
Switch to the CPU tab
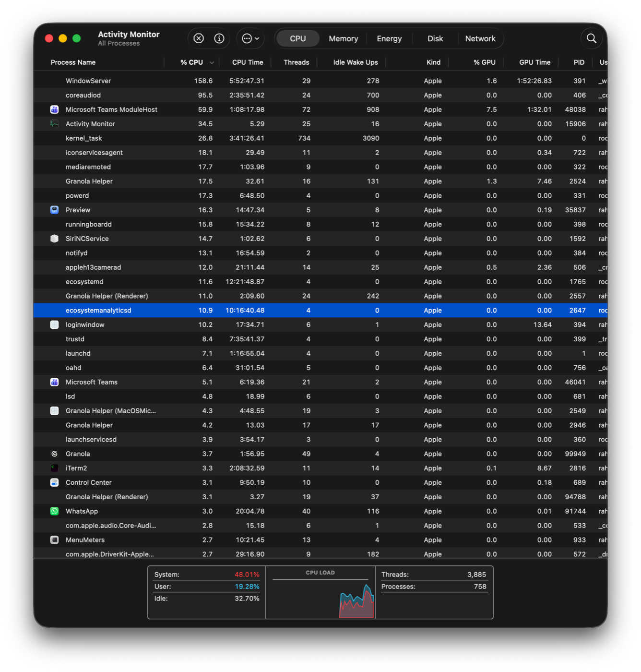(x=297, y=38)
